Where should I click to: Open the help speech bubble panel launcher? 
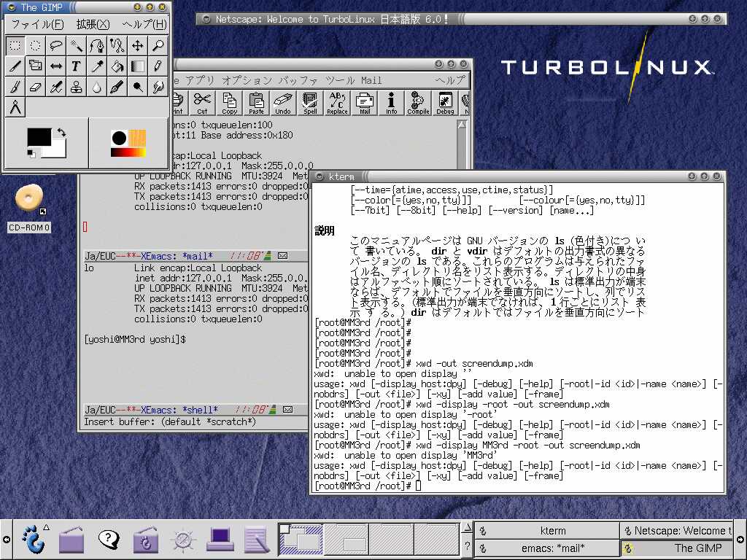[109, 539]
